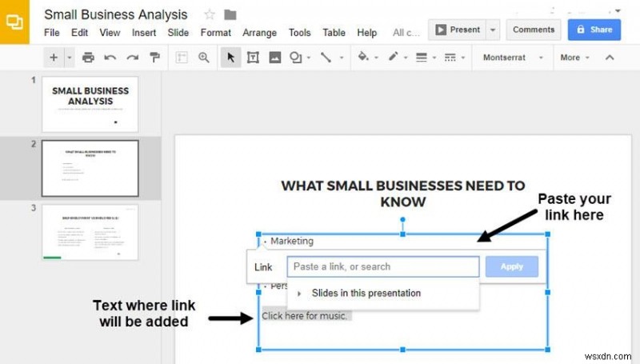Open the Shape tool dropdown arrow
The width and height of the screenshot is (640, 364).
pyautogui.click(x=309, y=58)
